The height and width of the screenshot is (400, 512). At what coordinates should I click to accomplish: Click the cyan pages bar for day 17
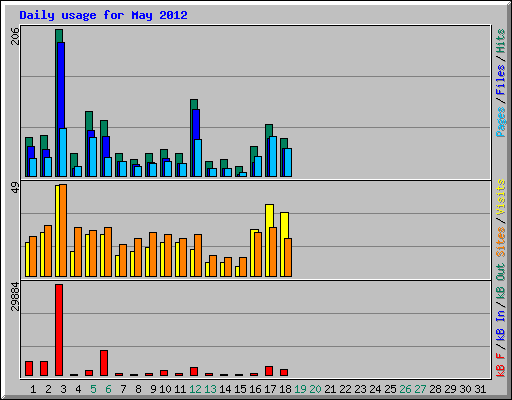[x=273, y=156]
